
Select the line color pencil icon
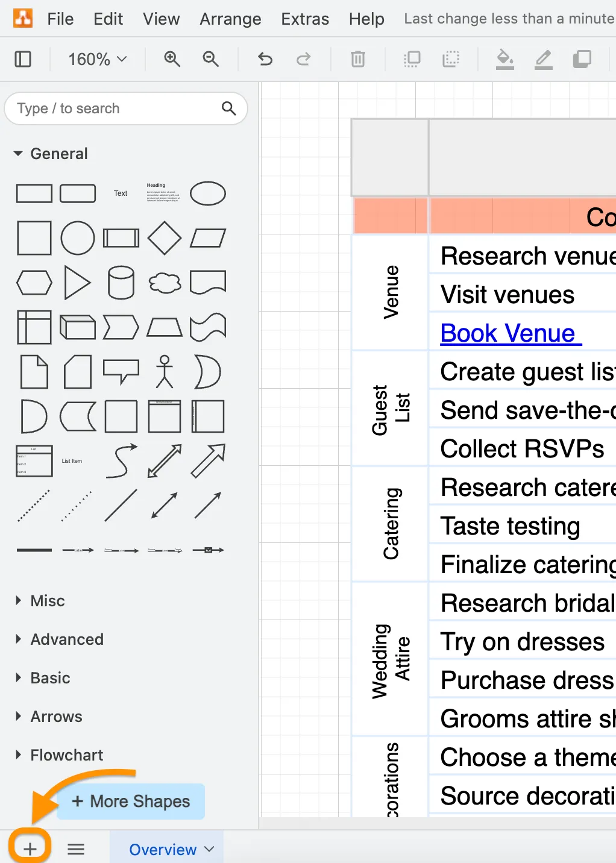point(543,59)
